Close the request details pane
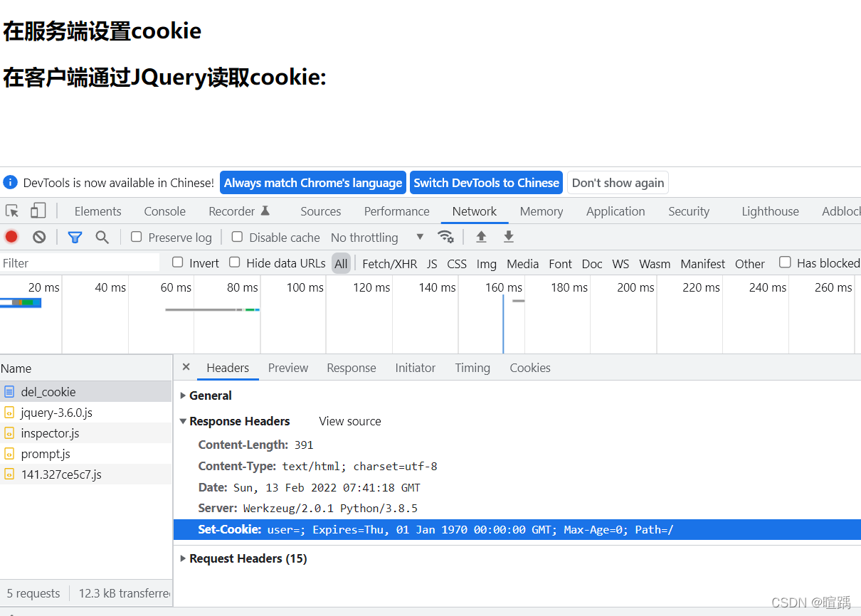 click(x=186, y=367)
